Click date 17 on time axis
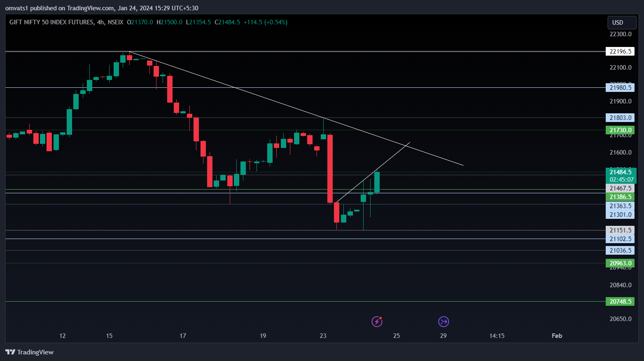The image size is (644, 361). [183, 336]
